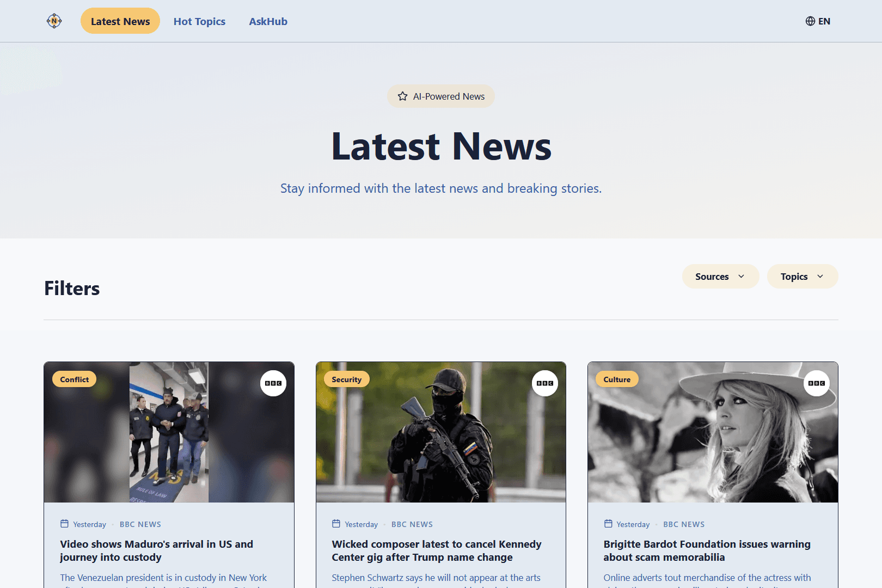
Task: Click the Conflict category badge
Action: click(x=74, y=379)
